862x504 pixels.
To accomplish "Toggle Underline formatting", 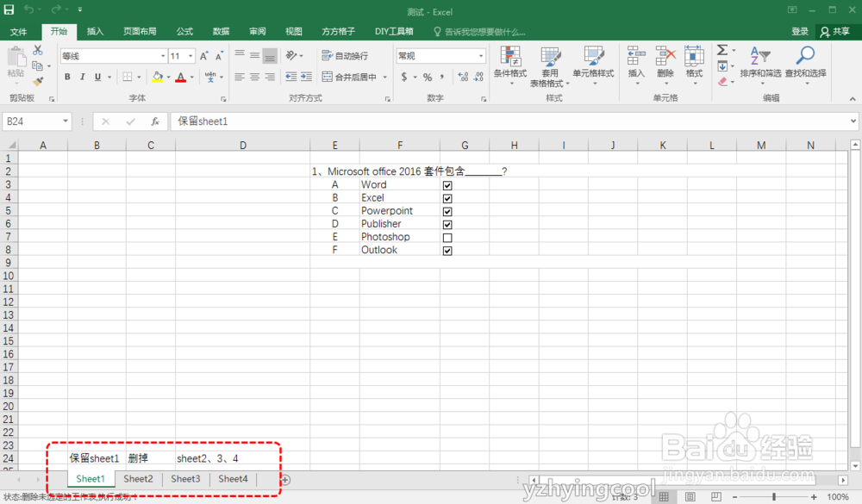I will coord(97,77).
